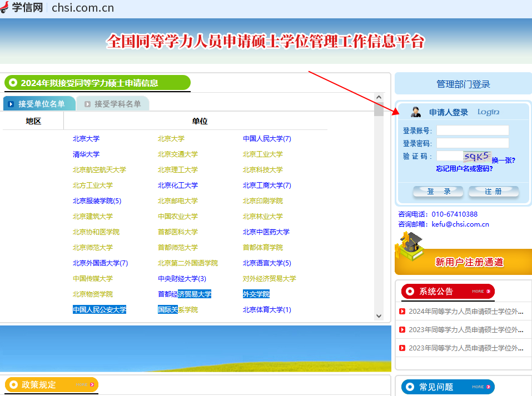
Task: Open the 2024年同等学力人员申请硕士学位外... announcement
Action: click(x=466, y=311)
